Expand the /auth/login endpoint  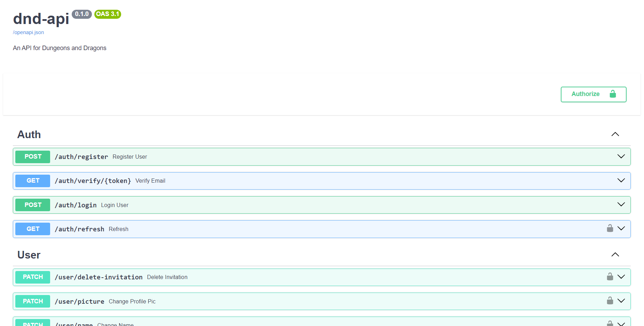click(x=621, y=204)
